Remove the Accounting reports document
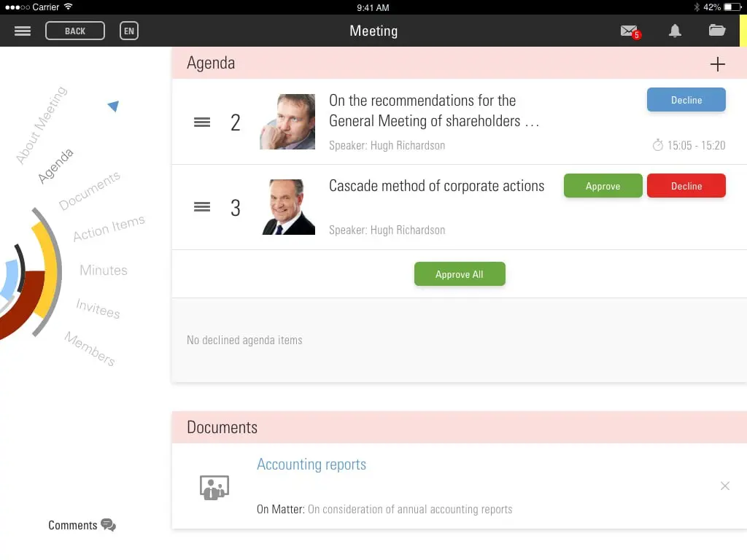747x560 pixels. pos(724,486)
